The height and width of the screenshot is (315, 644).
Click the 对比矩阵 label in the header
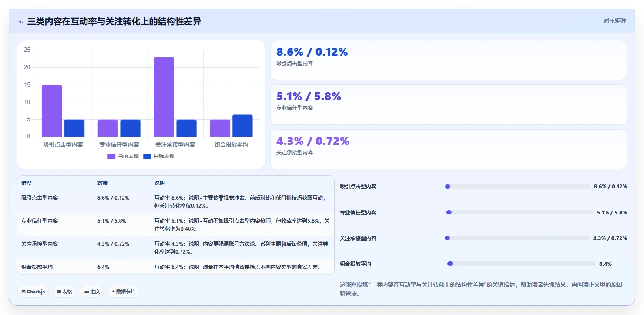[614, 21]
